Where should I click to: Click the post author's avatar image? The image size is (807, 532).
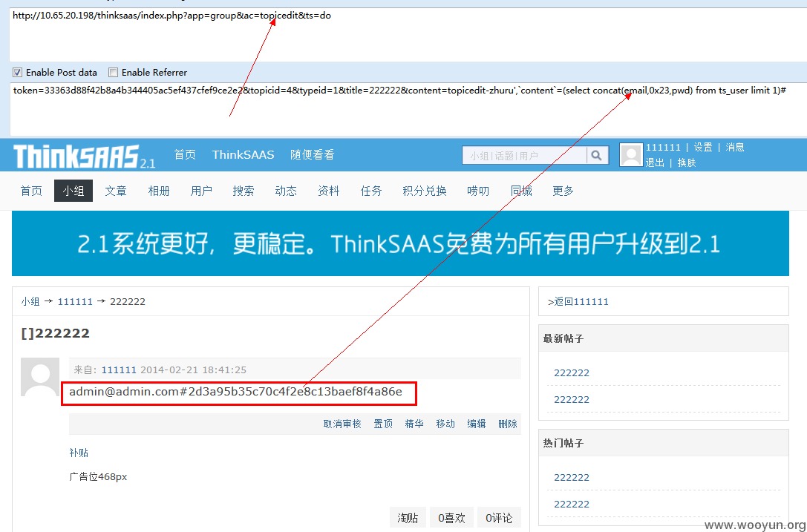point(40,377)
